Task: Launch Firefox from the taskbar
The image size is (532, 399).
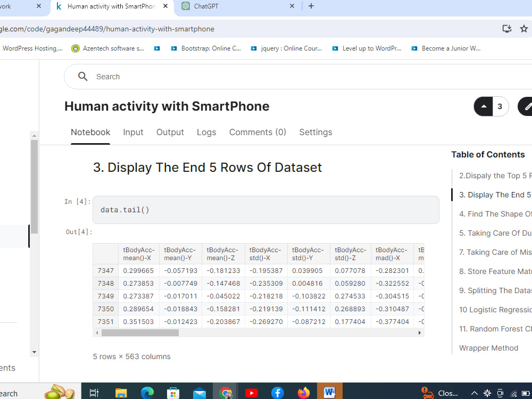Action: [x=304, y=393]
